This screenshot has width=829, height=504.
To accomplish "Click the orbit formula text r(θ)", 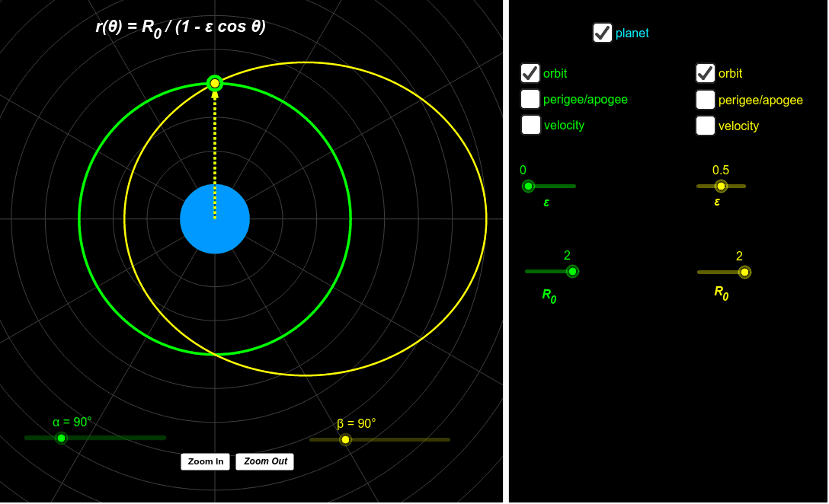I will pos(181,27).
